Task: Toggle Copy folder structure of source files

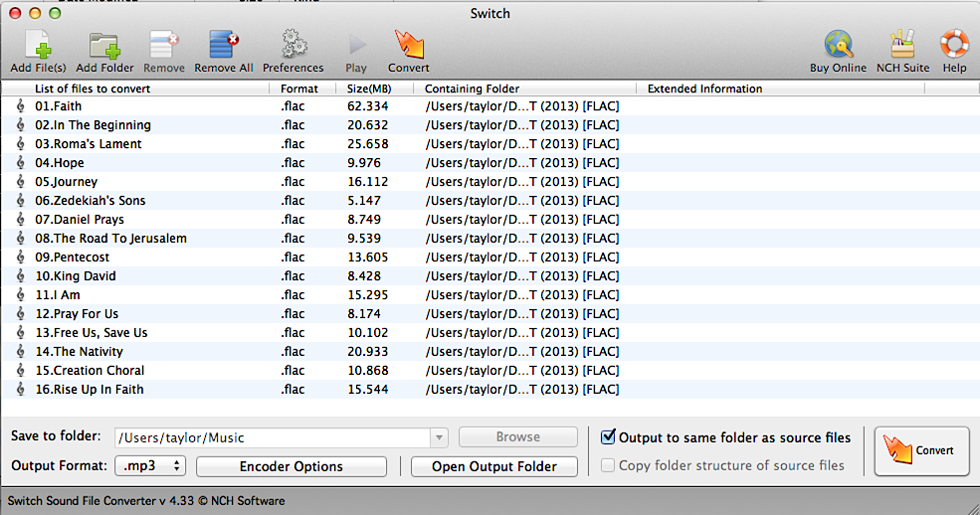Action: pyautogui.click(x=608, y=465)
